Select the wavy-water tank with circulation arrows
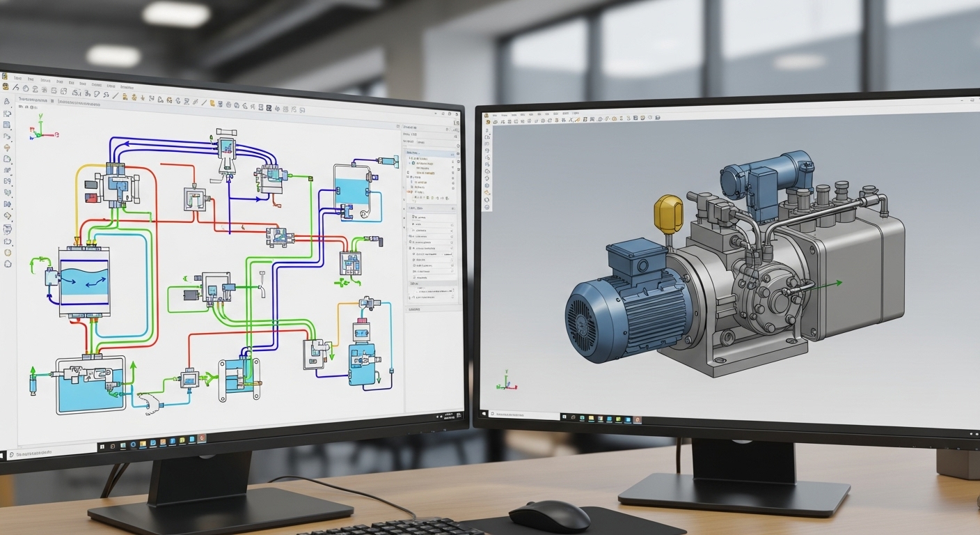The height and width of the screenshot is (535, 980). [x=84, y=282]
